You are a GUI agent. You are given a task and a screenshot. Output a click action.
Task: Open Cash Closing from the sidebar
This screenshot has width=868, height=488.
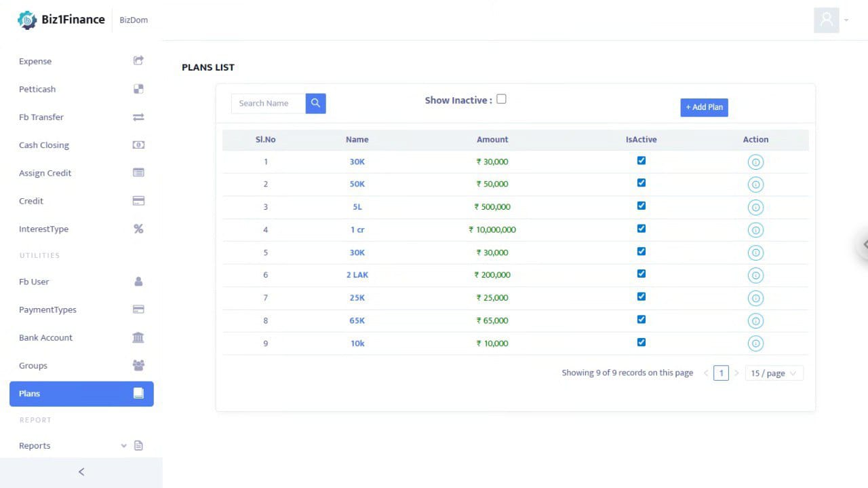coord(44,145)
